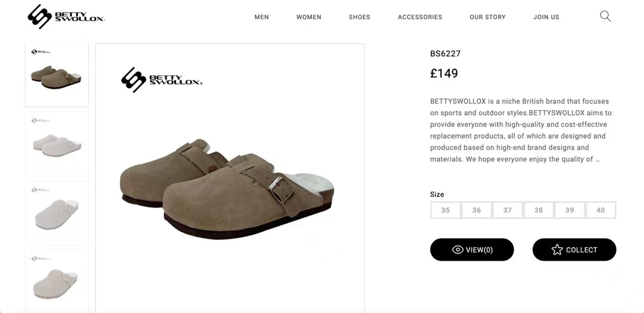This screenshot has width=644, height=313.
Task: Open the Men menu
Action: [x=262, y=17]
